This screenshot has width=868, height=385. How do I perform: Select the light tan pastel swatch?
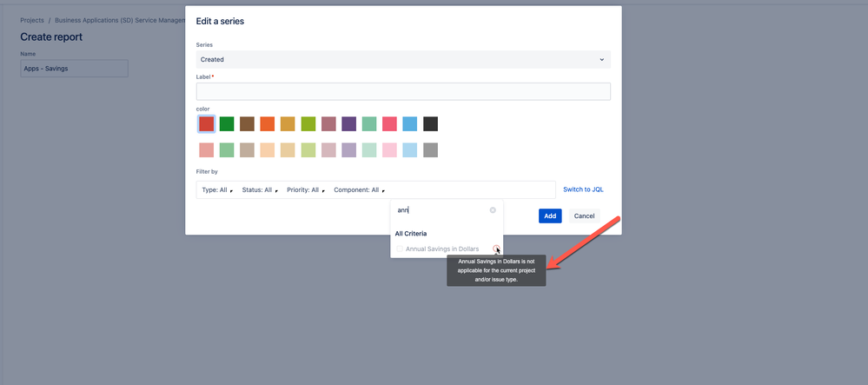click(247, 150)
